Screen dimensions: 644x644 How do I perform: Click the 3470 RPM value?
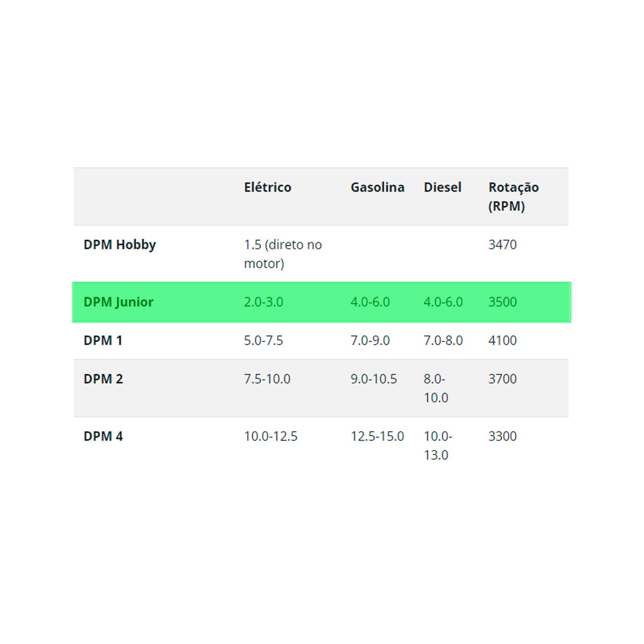(502, 245)
